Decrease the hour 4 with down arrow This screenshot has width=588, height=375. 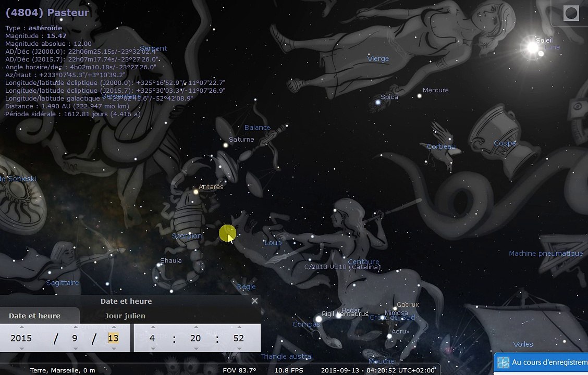pyautogui.click(x=153, y=348)
